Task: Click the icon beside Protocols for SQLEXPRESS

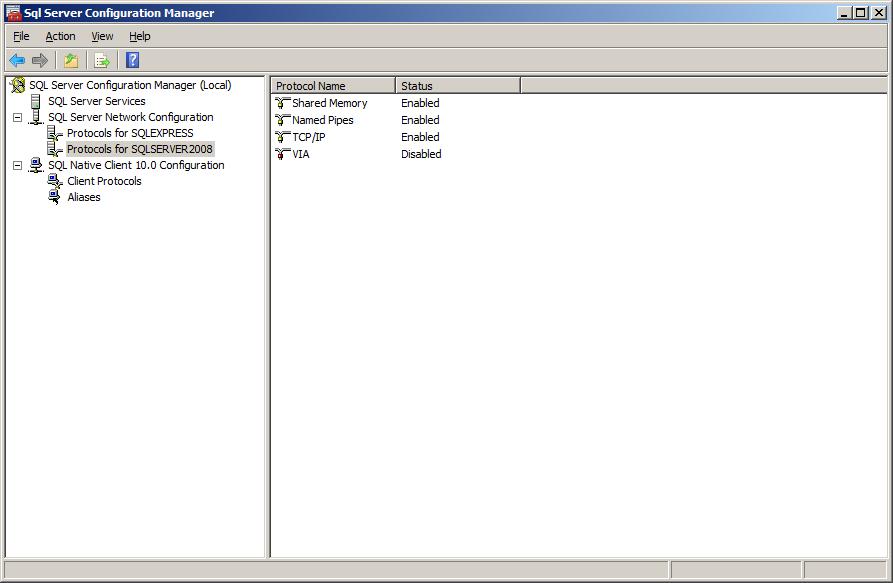Action: coord(55,133)
